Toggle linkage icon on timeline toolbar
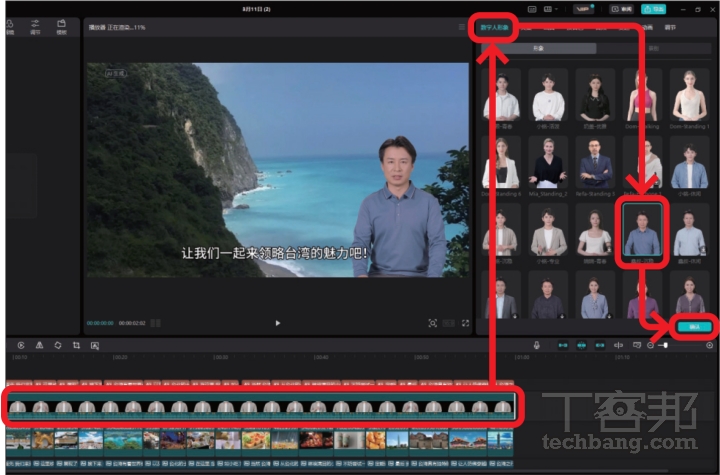 600,345
